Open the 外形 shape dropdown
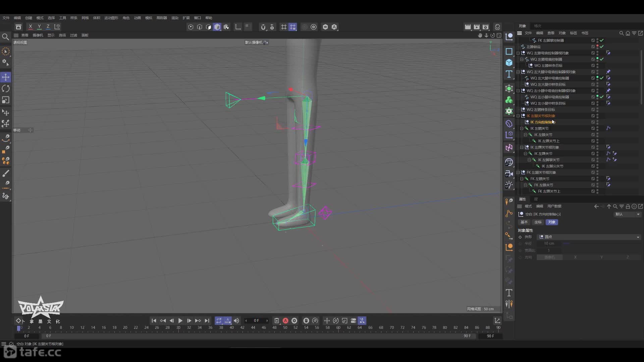 (589, 237)
